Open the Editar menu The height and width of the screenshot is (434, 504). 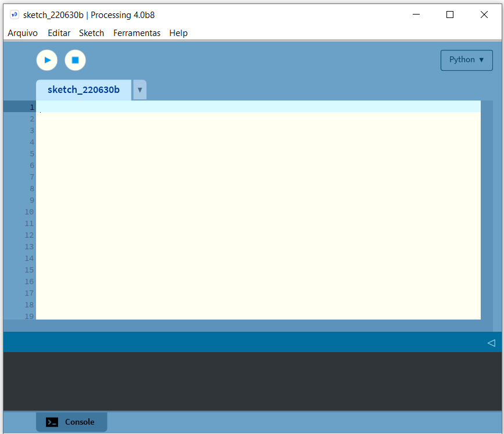click(x=59, y=33)
